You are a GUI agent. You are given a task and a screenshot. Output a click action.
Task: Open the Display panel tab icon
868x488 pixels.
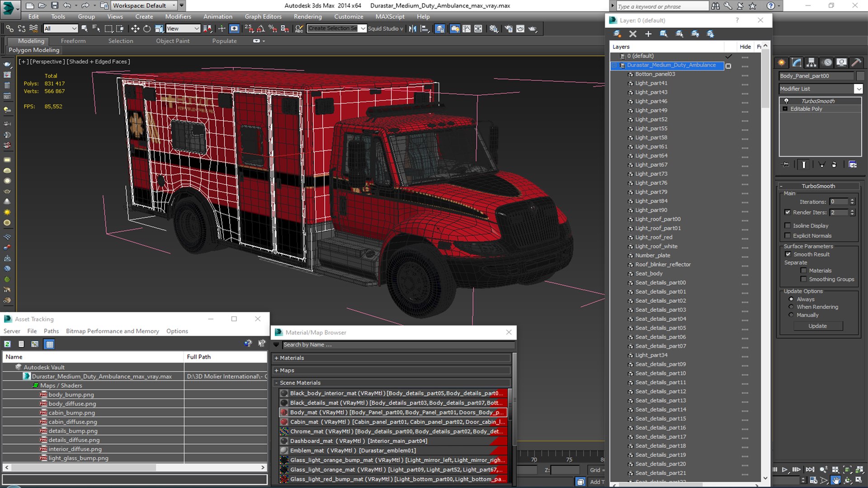click(841, 62)
